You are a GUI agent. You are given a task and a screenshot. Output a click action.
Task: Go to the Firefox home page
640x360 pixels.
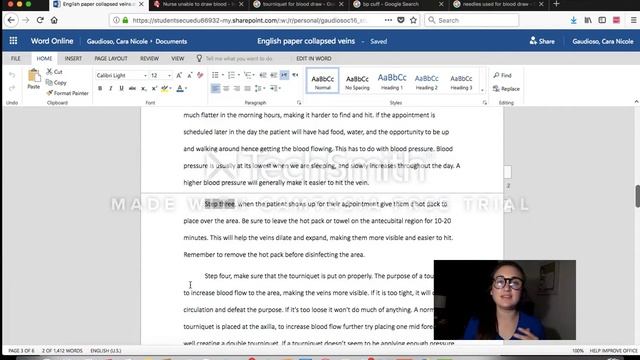coord(54,20)
